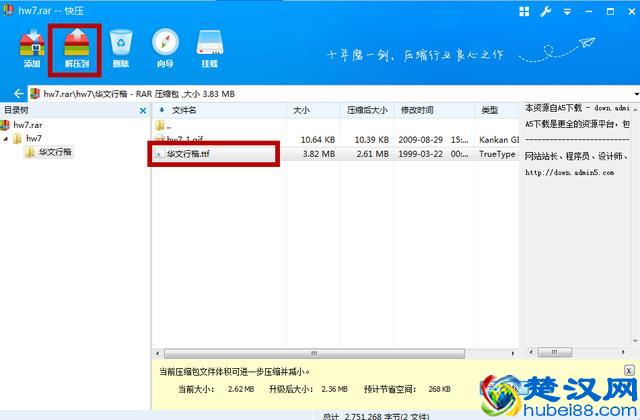Click the 目录树 panel title
This screenshot has height=420, width=640.
point(16,110)
